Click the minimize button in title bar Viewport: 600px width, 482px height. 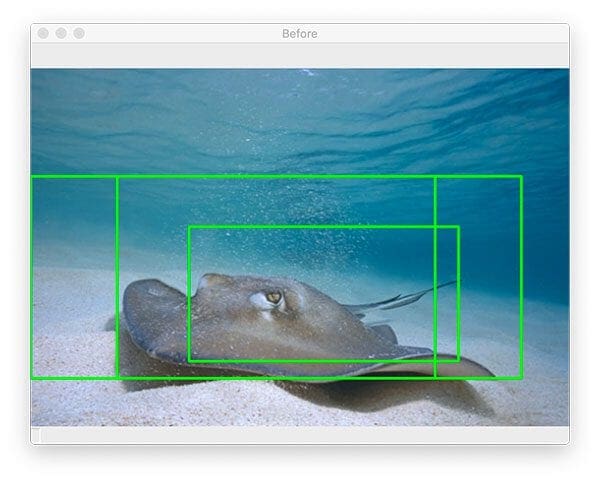(x=61, y=33)
